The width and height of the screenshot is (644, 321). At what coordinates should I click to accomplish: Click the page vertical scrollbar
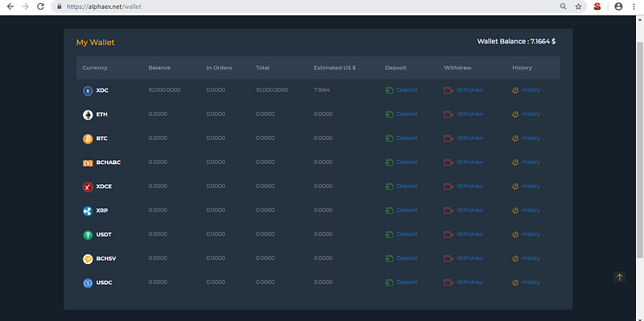[x=640, y=150]
